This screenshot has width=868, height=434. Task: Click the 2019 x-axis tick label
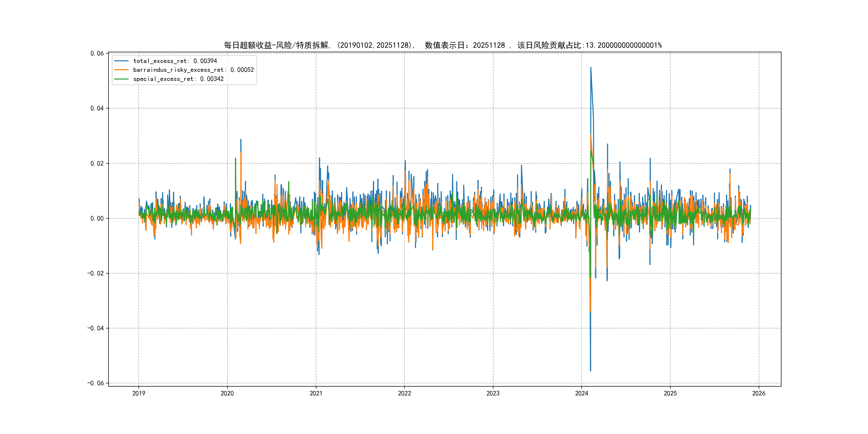pyautogui.click(x=139, y=393)
